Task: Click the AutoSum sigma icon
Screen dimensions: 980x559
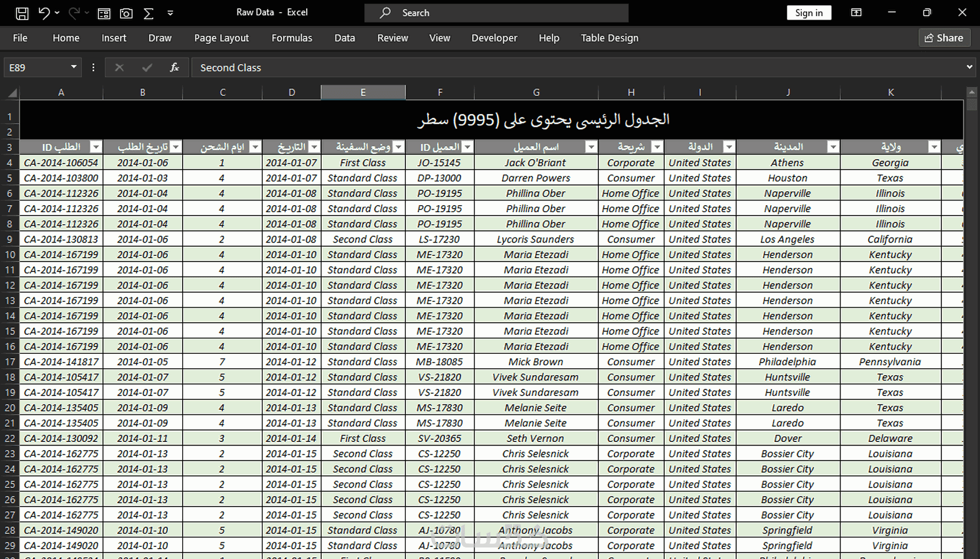Action: tap(149, 13)
